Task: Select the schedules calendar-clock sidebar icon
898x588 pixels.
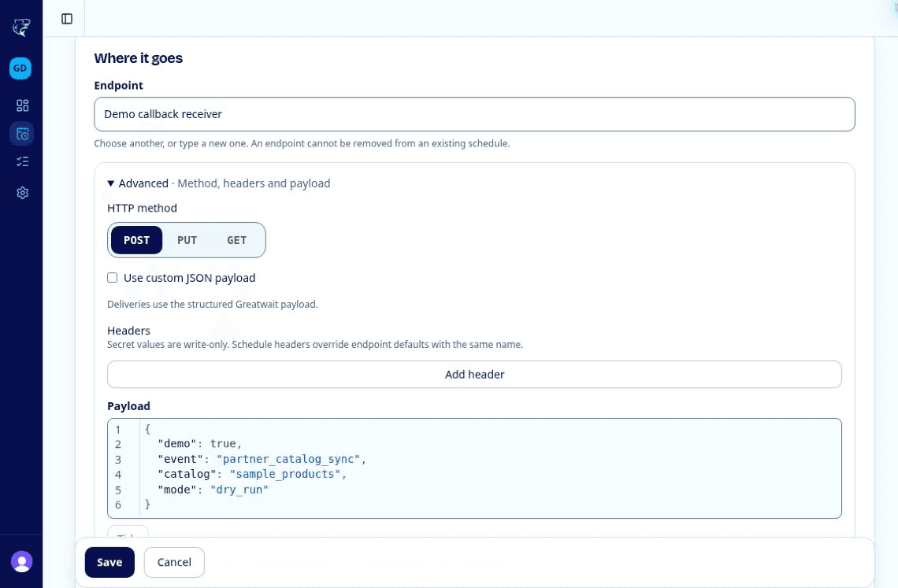Action: pos(22,134)
